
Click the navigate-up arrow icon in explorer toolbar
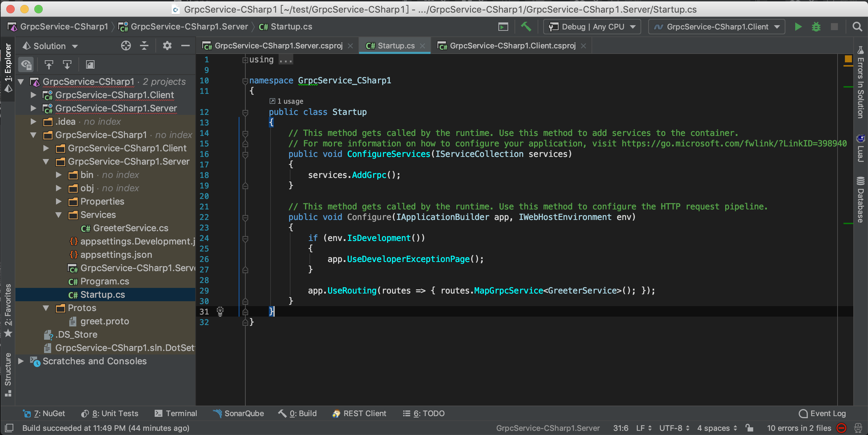49,64
